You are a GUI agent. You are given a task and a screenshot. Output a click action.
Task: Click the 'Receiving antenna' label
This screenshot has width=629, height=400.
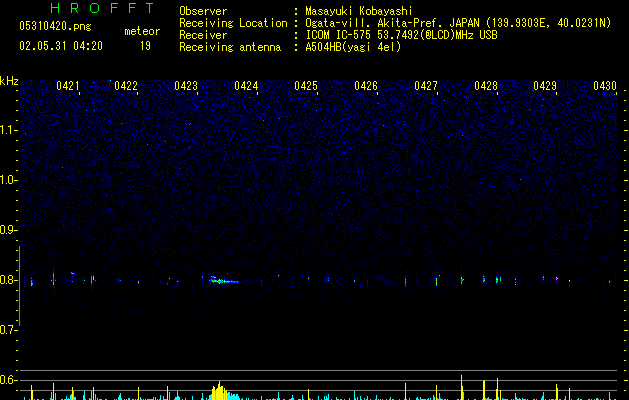tap(230, 47)
